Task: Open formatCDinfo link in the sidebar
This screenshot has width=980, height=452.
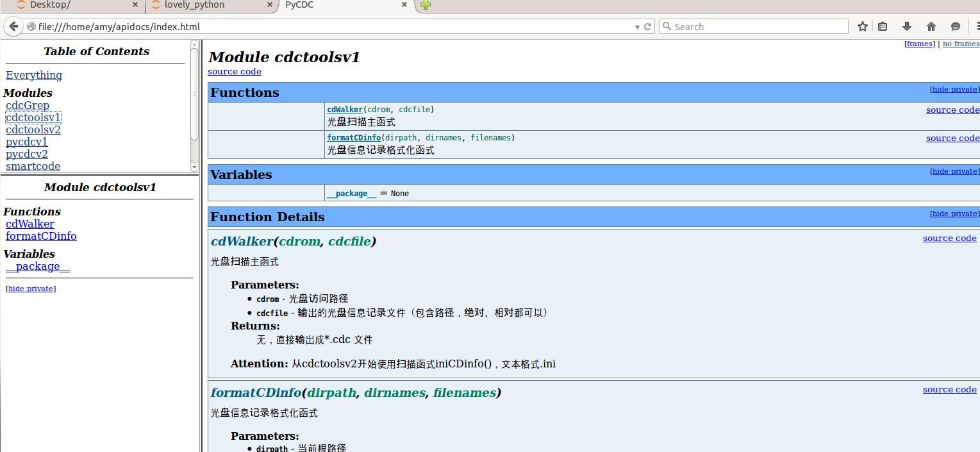Action: point(41,236)
